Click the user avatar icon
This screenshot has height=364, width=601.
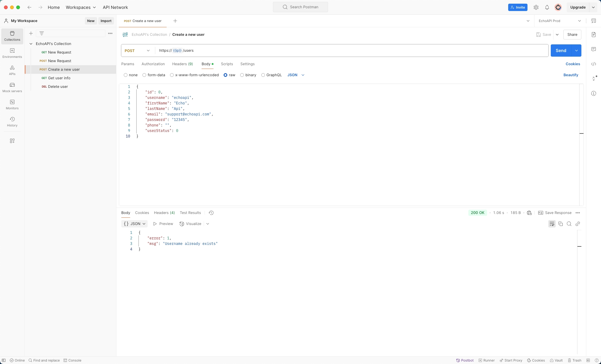[558, 7]
